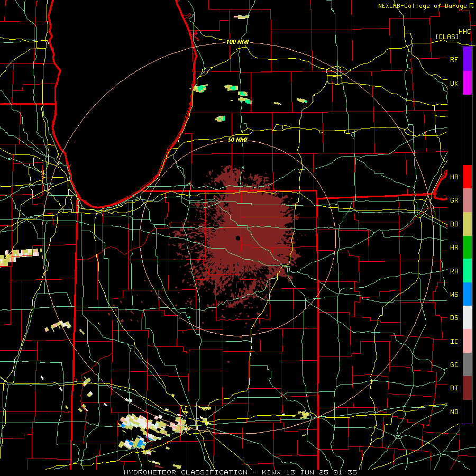Click the BD legend label
The width and height of the screenshot is (476, 476).
point(454,224)
